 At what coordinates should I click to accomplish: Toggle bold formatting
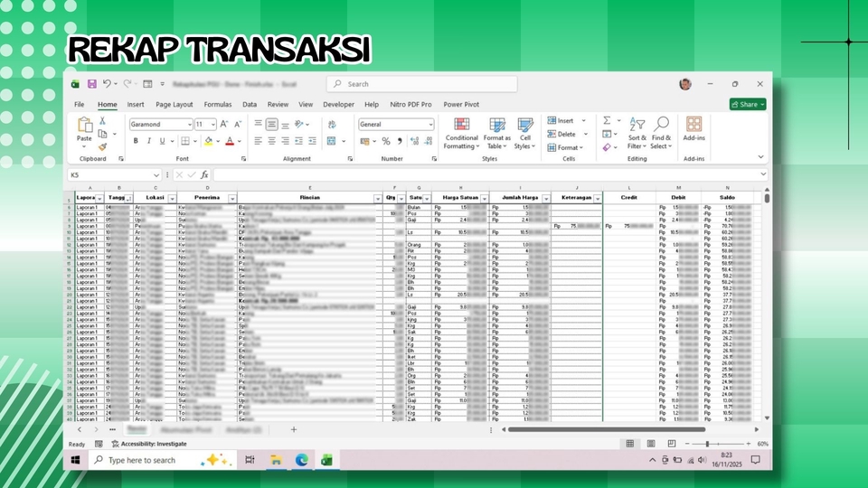tap(136, 141)
